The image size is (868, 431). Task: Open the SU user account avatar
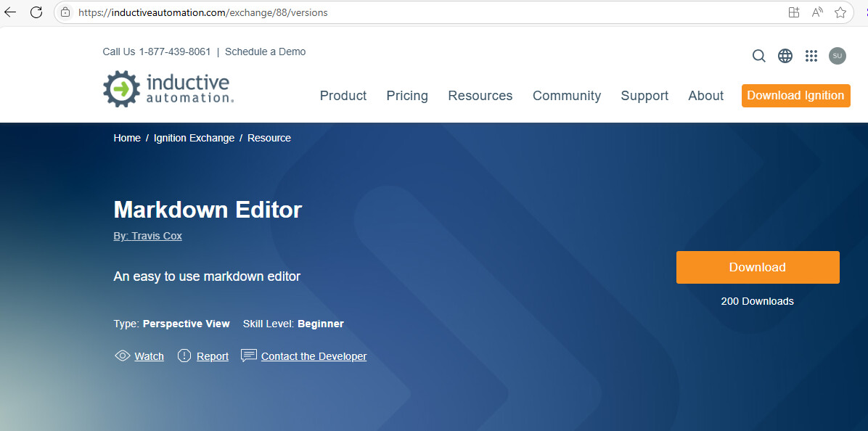click(837, 56)
